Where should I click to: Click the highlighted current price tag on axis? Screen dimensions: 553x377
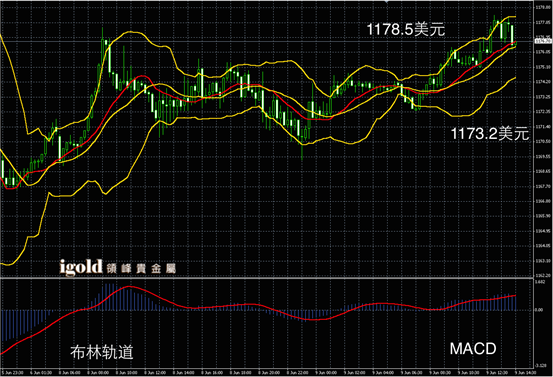(543, 41)
